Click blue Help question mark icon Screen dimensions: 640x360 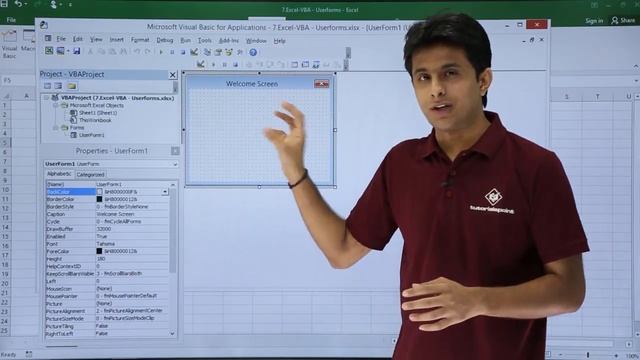[x=253, y=52]
